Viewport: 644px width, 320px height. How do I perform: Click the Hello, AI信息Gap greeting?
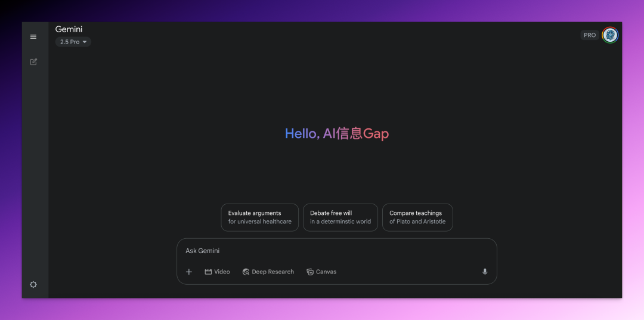click(337, 133)
